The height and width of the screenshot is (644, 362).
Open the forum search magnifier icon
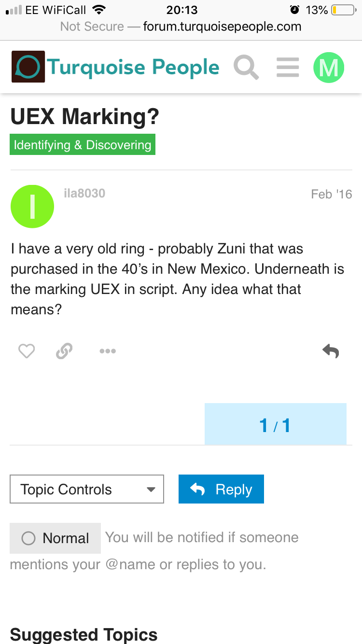pyautogui.click(x=246, y=67)
